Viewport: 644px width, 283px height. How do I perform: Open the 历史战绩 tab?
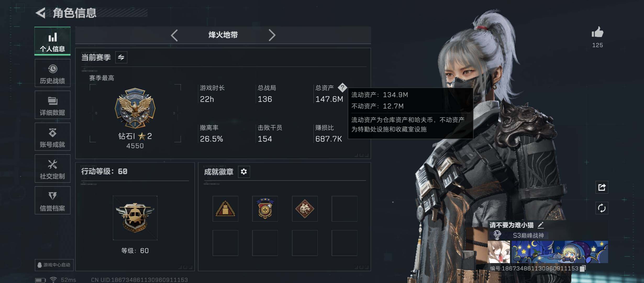52,73
